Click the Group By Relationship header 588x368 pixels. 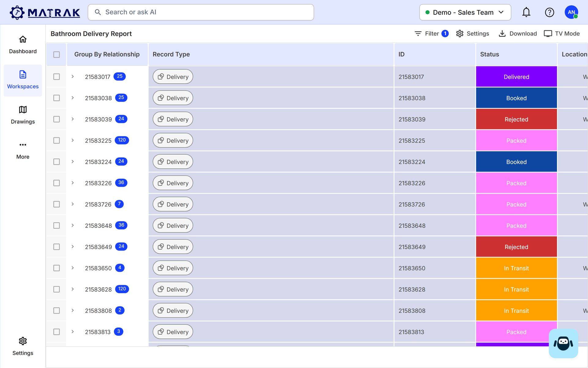tap(107, 54)
